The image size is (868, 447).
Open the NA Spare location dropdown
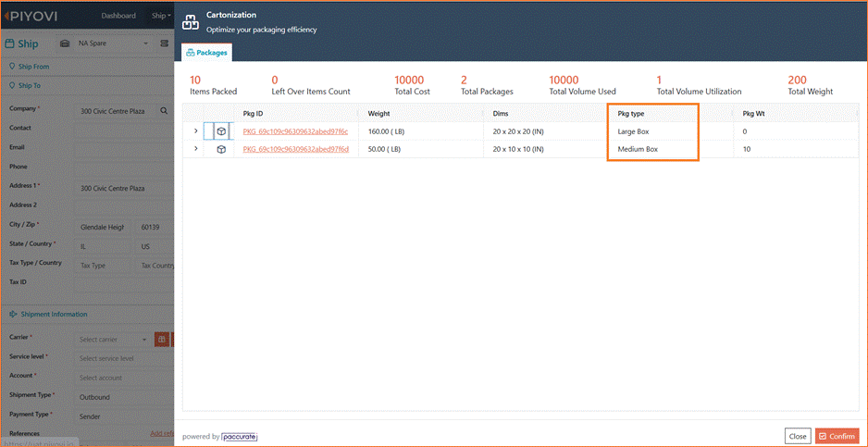[x=114, y=43]
